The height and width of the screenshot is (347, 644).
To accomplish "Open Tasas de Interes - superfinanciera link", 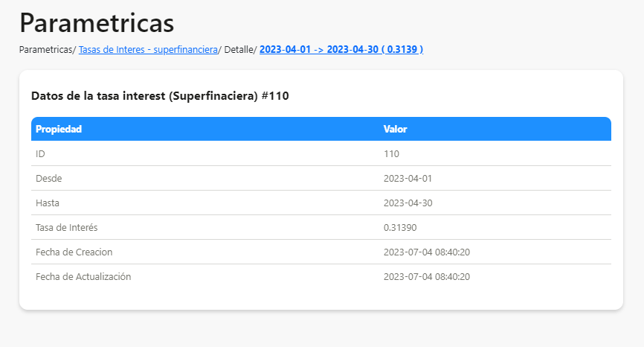I will pyautogui.click(x=148, y=49).
